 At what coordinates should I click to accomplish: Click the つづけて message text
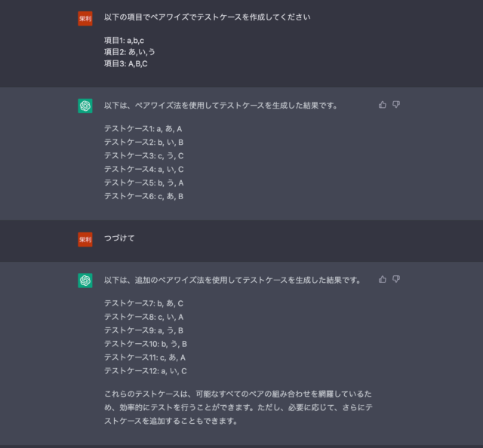(x=119, y=238)
